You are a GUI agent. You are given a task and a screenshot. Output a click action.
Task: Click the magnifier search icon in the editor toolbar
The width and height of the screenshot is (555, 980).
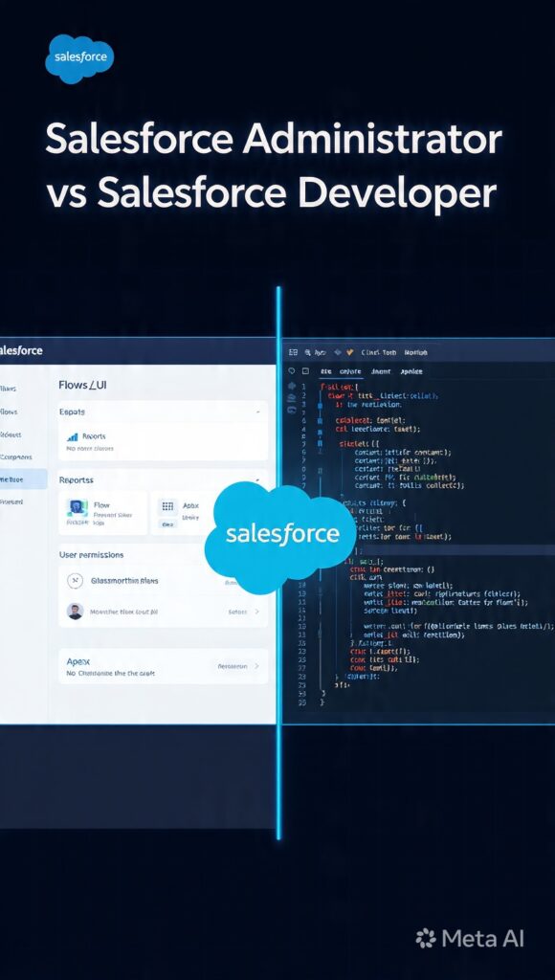click(307, 352)
